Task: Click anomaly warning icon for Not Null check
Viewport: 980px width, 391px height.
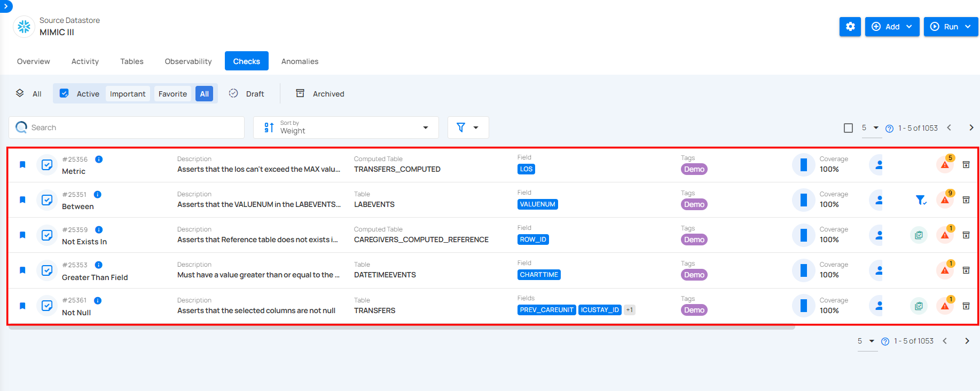Action: pyautogui.click(x=945, y=306)
